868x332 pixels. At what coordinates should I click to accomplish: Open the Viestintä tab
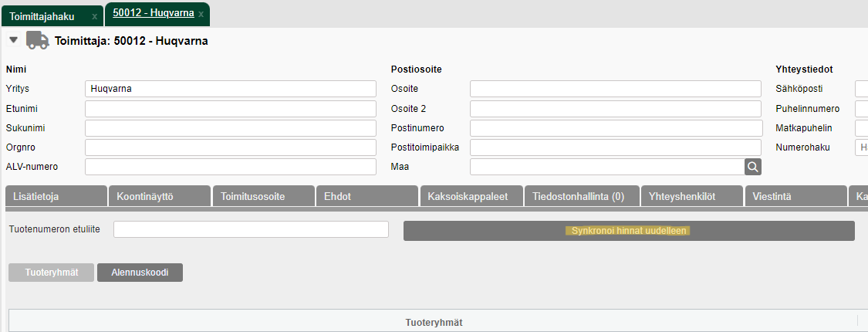tap(795, 196)
